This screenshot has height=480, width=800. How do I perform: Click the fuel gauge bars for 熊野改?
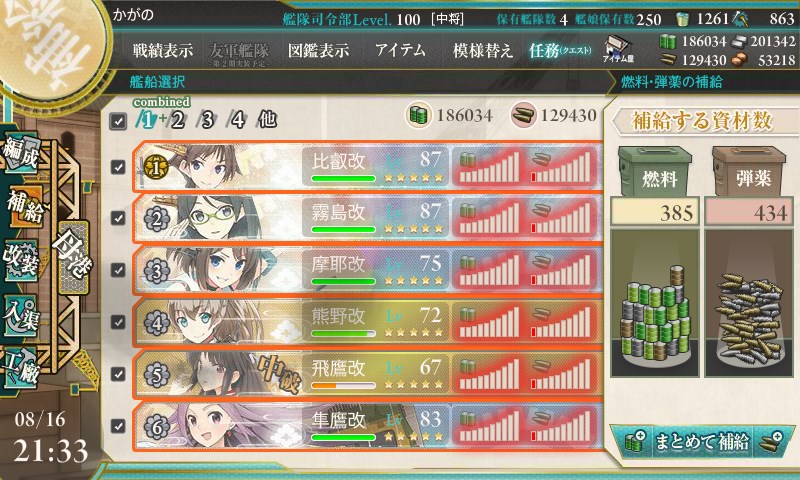pyautogui.click(x=489, y=322)
